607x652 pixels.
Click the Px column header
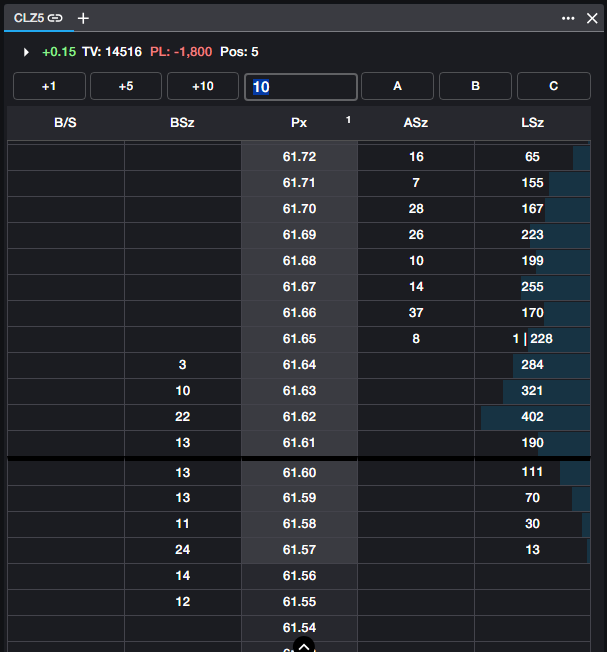(x=299, y=123)
